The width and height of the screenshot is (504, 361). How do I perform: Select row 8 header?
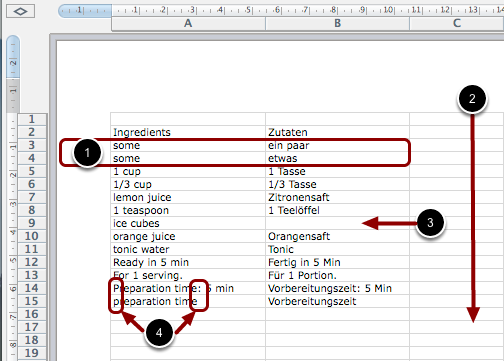[x=32, y=210]
